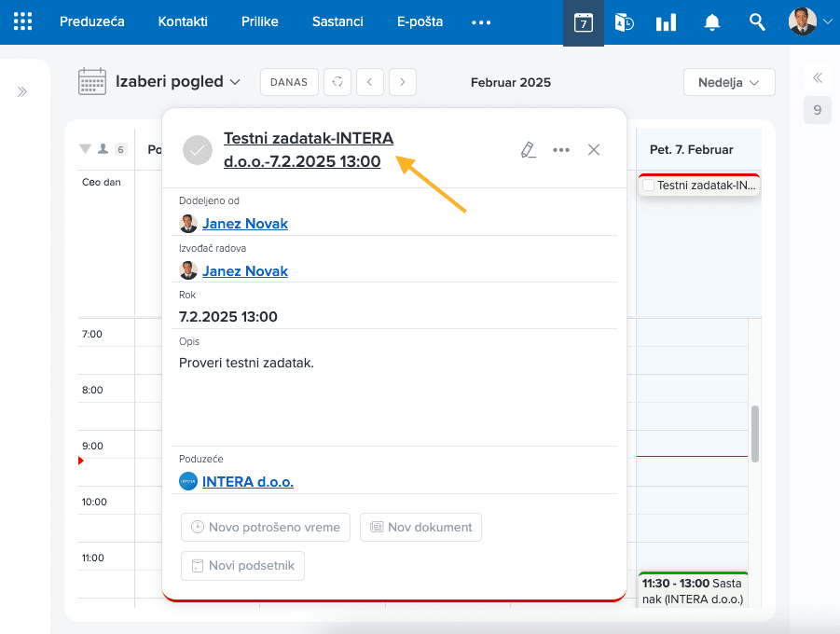Open task title Testni zadatak-INTERA link
This screenshot has width=840, height=634.
309,149
